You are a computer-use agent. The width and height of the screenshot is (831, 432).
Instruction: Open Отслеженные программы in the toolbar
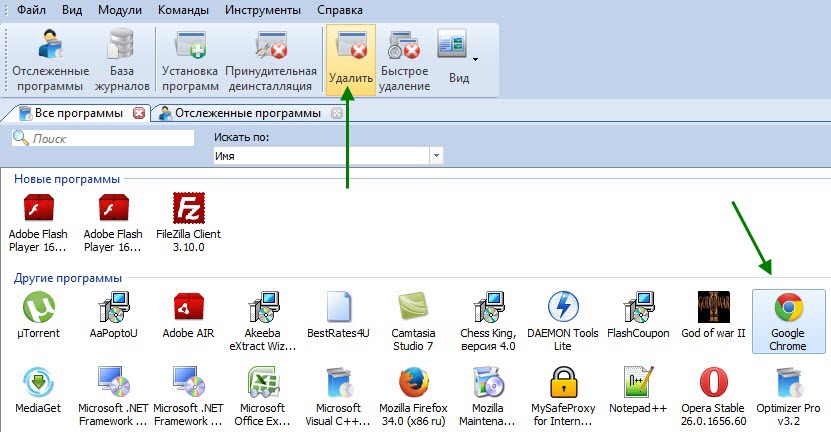point(51,59)
